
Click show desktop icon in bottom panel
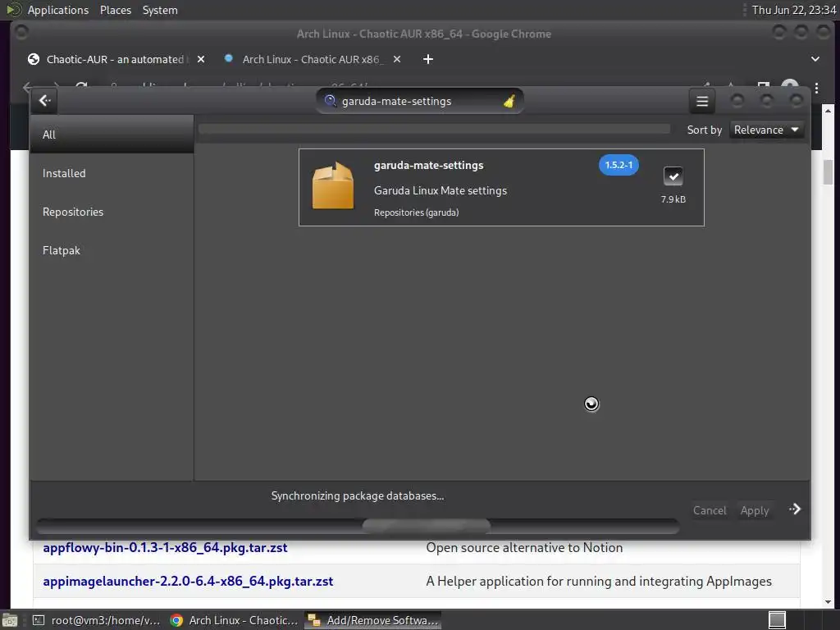10,620
